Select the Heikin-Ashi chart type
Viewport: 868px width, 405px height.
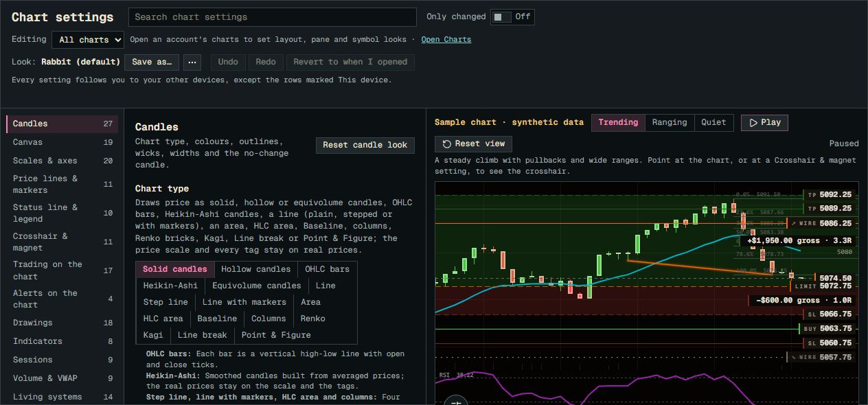tap(170, 286)
